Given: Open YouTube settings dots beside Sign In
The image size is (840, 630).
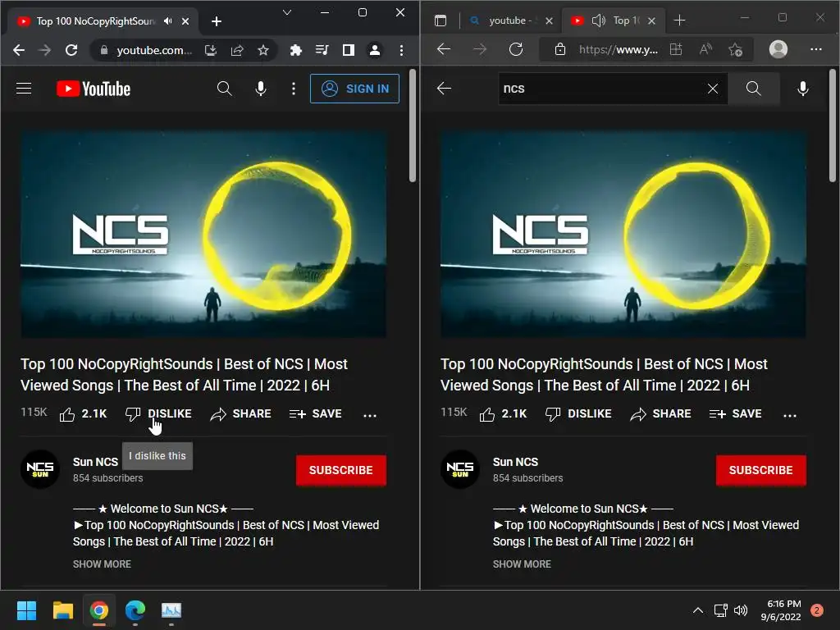Looking at the screenshot, I should tap(294, 89).
